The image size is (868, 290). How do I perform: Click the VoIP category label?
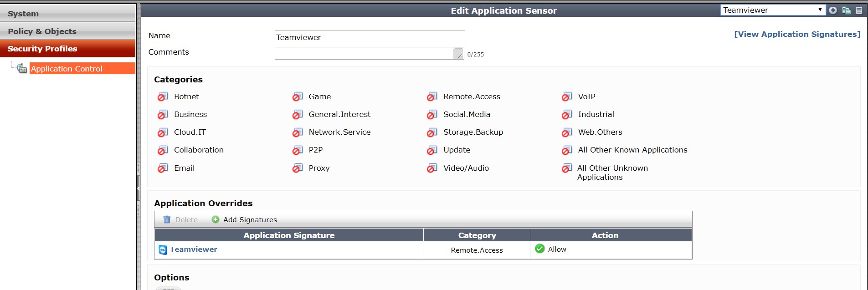pos(587,97)
